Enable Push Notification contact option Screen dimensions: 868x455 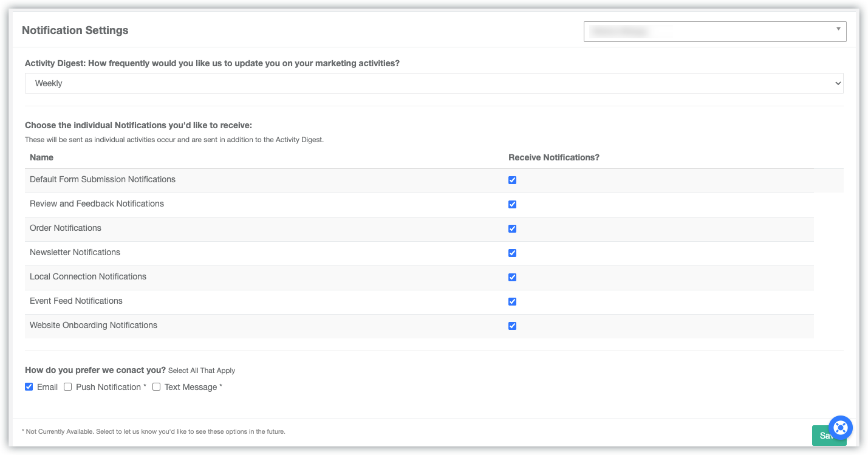pyautogui.click(x=67, y=386)
